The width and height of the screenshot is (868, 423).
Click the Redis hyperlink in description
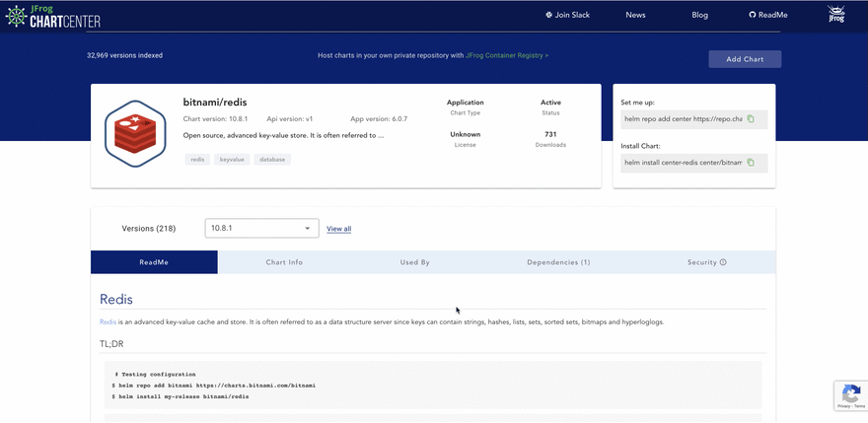pos(108,321)
